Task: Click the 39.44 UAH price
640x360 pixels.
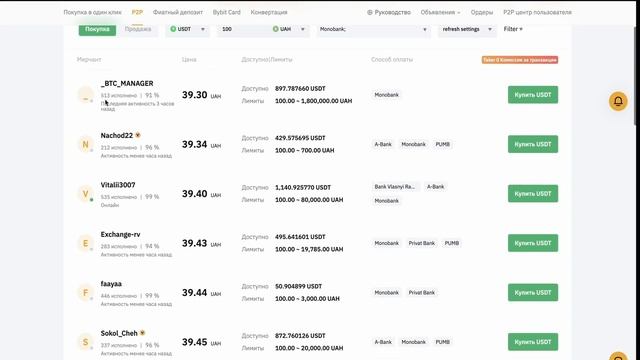Action: pos(201,293)
